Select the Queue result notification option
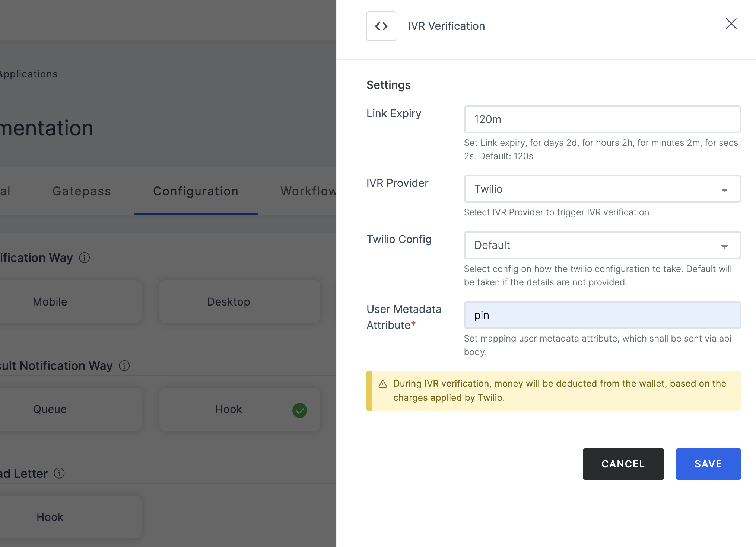Screen dimensions: 756x547 pos(71,409)
